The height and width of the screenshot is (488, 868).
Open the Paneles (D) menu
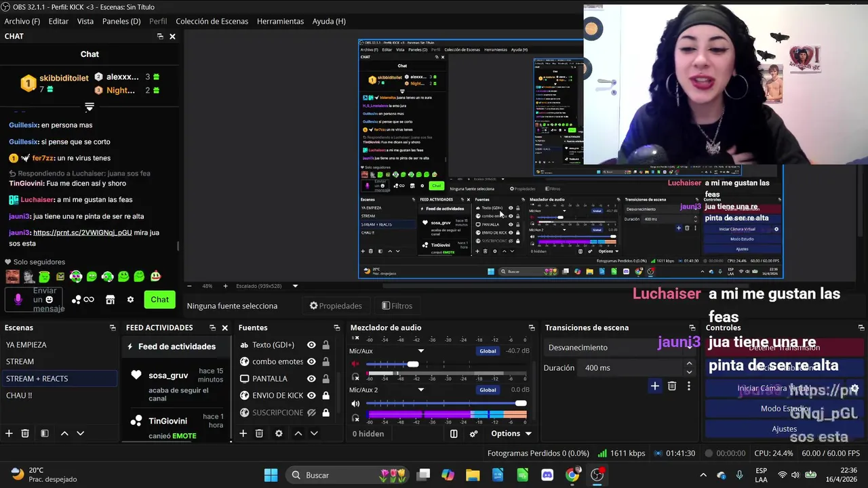(121, 21)
